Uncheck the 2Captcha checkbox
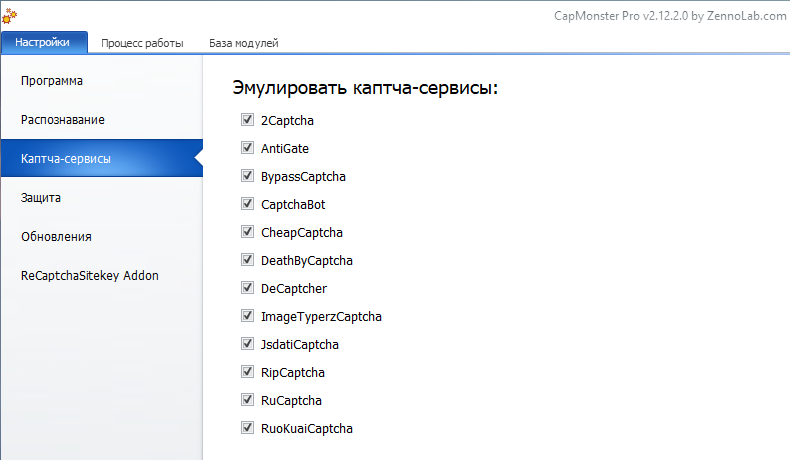790x460 pixels. click(x=247, y=120)
